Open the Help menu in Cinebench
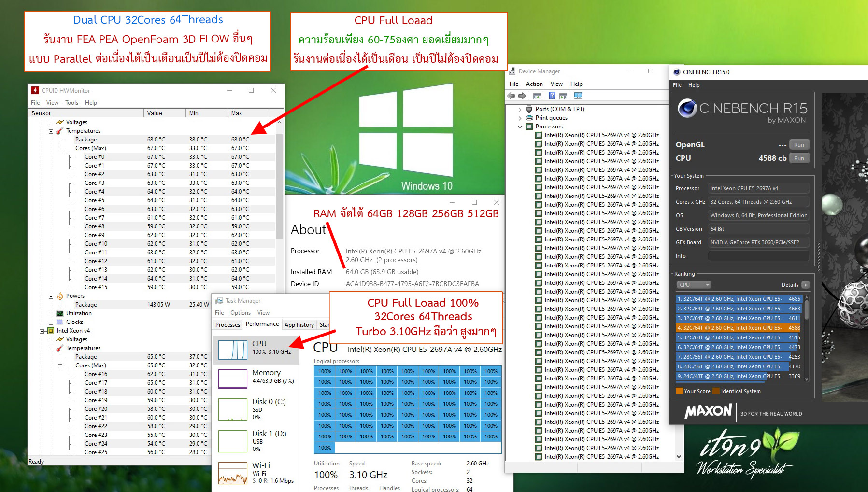The width and height of the screenshot is (868, 492). [x=694, y=85]
